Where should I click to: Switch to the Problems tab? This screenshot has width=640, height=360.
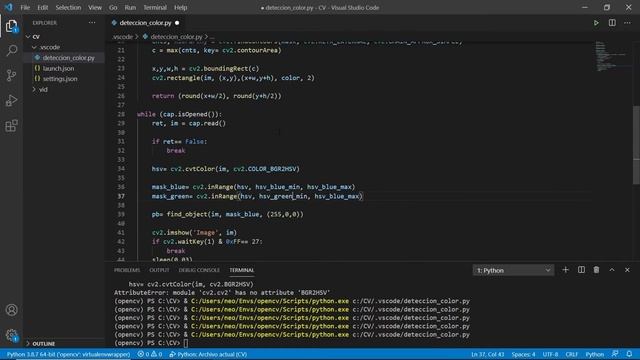127,270
